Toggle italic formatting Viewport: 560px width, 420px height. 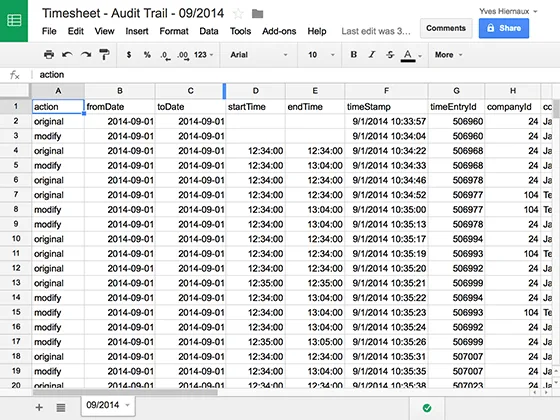372,55
